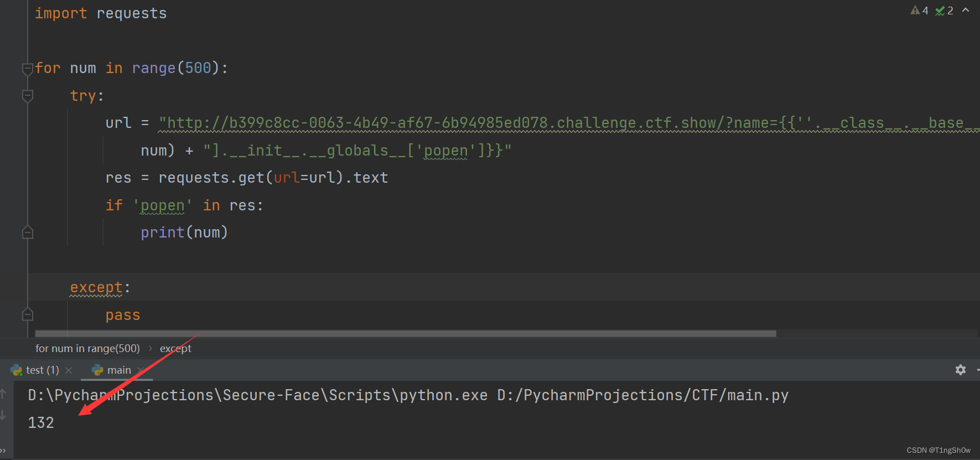Click the print(num) statement

[x=184, y=232]
